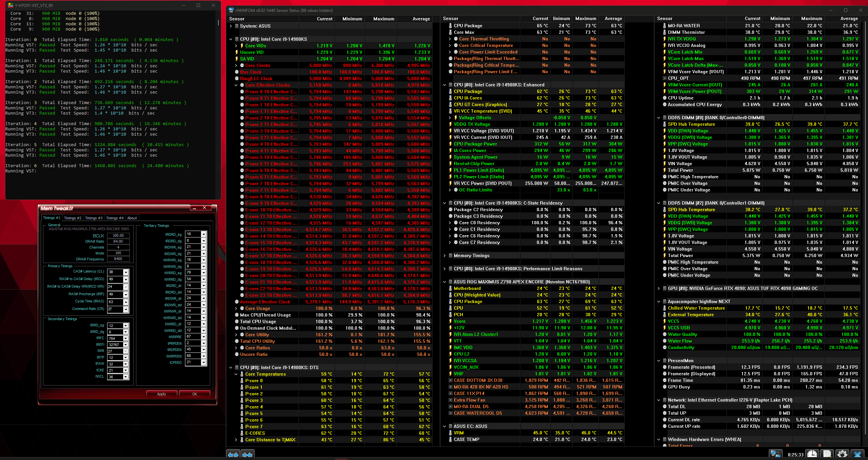Select the CPU Package Power row

[x=532, y=144]
